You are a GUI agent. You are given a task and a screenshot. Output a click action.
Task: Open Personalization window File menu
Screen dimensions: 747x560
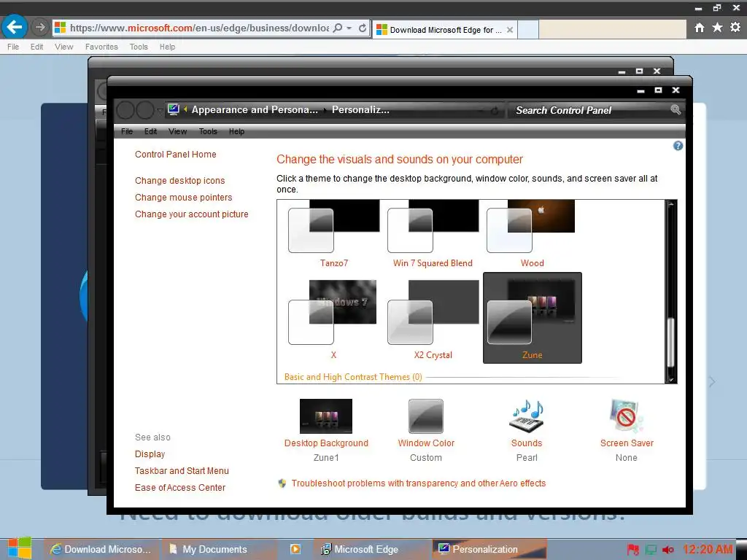point(127,131)
